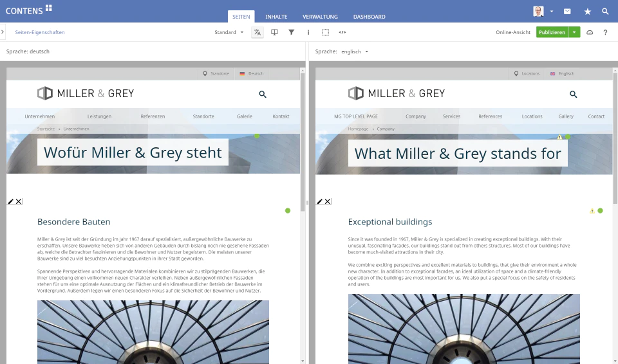Click the top bar search icon
618x364 pixels.
click(605, 12)
